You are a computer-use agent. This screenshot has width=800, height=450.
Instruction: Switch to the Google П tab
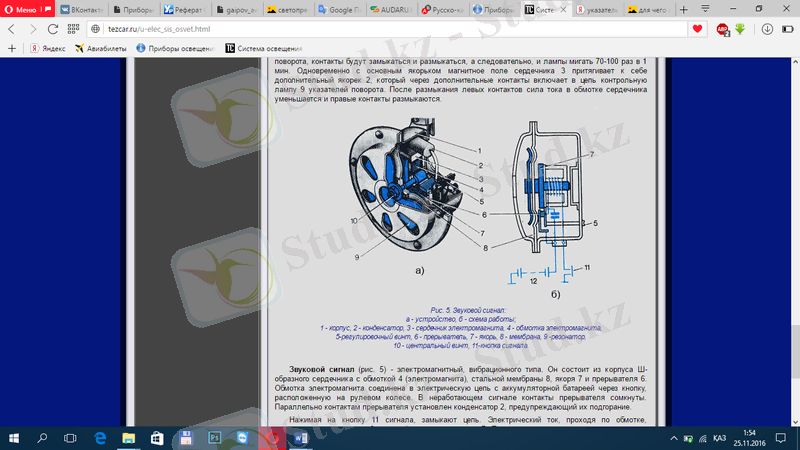339,10
